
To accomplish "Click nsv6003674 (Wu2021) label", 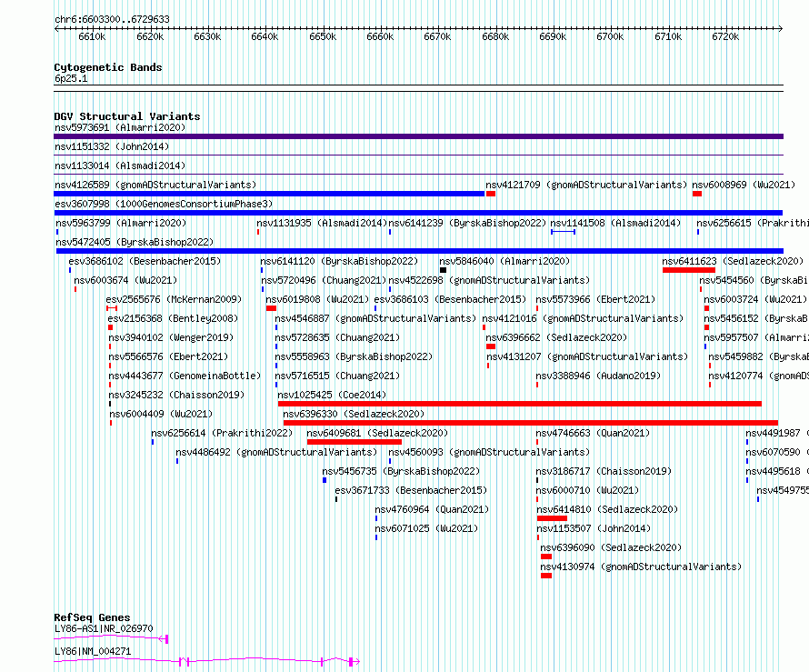I will pos(125,280).
